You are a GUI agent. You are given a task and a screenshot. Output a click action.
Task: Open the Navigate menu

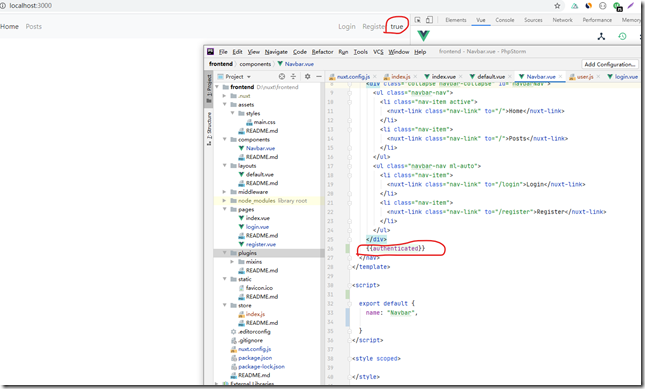(276, 52)
